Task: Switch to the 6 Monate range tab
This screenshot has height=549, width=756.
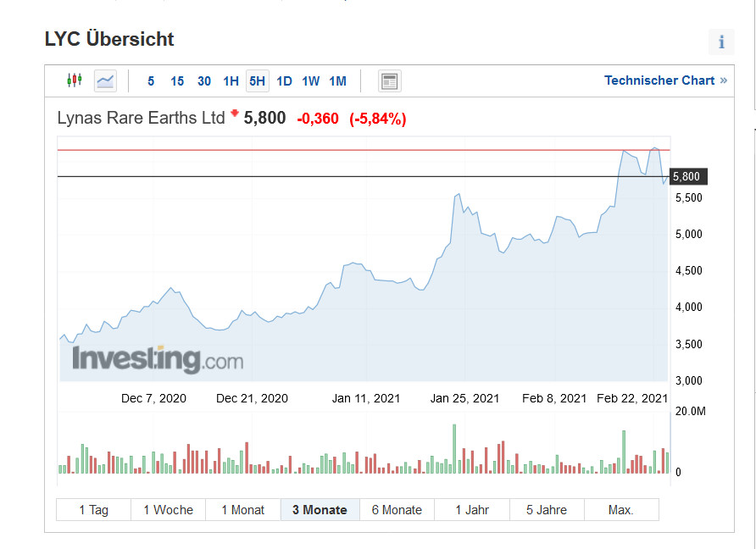Action: click(397, 510)
